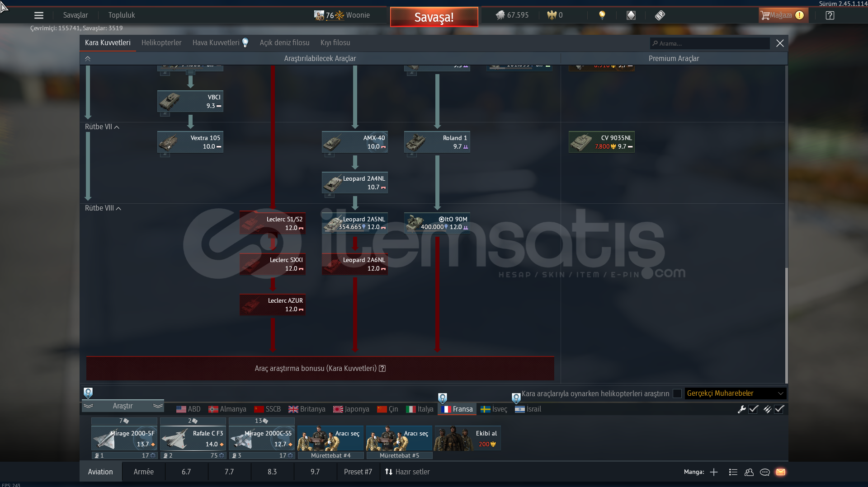Select the AMX-40 tank card
Image resolution: width=868 pixels, height=487 pixels.
pos(355,142)
